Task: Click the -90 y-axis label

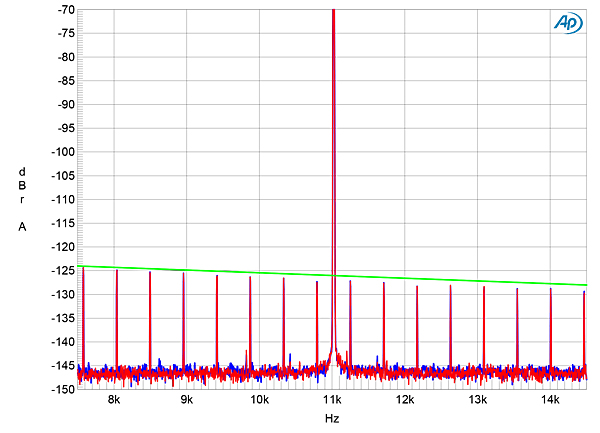Action: [x=66, y=105]
